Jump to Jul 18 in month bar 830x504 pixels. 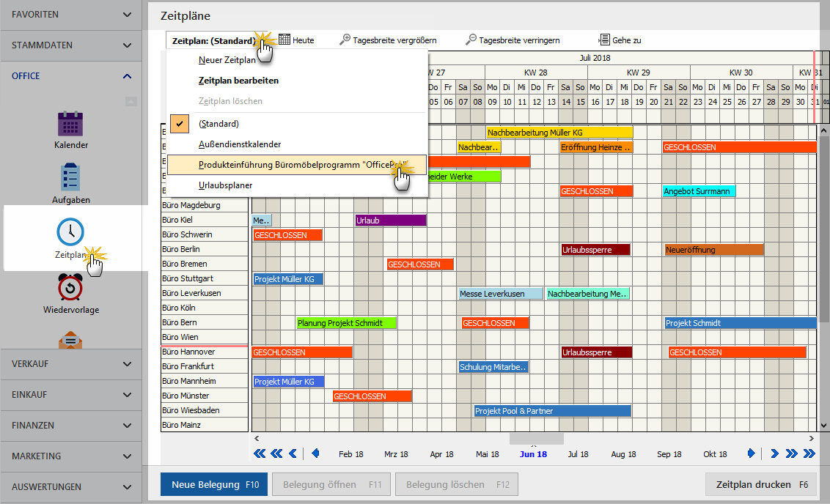point(578,454)
